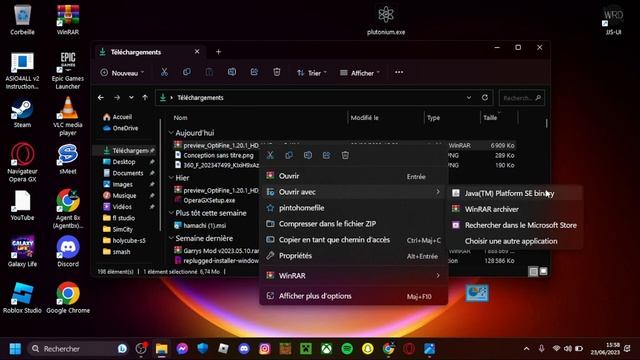Choose Ouvrir avec in the context menu
This screenshot has width=640, height=360.
click(x=353, y=192)
